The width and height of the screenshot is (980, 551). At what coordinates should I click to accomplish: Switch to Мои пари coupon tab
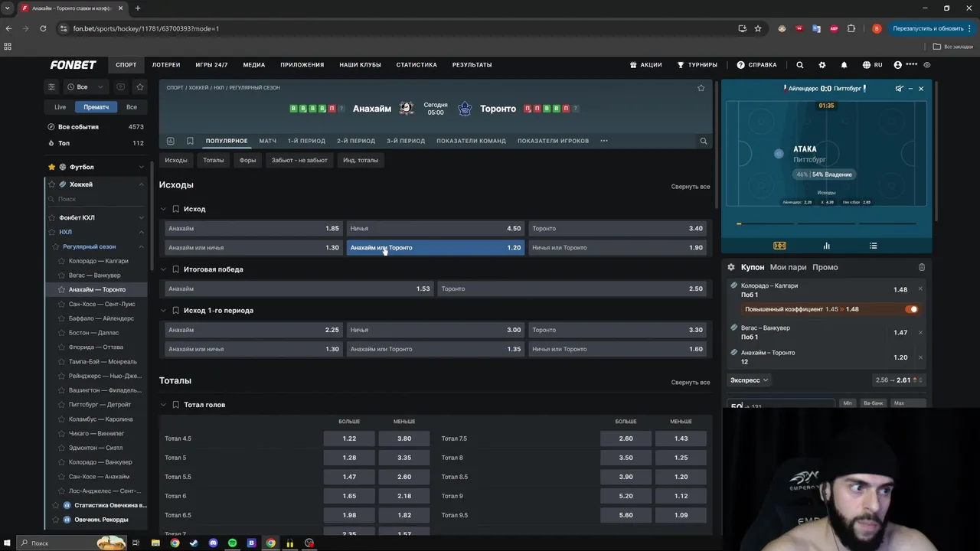click(x=788, y=267)
